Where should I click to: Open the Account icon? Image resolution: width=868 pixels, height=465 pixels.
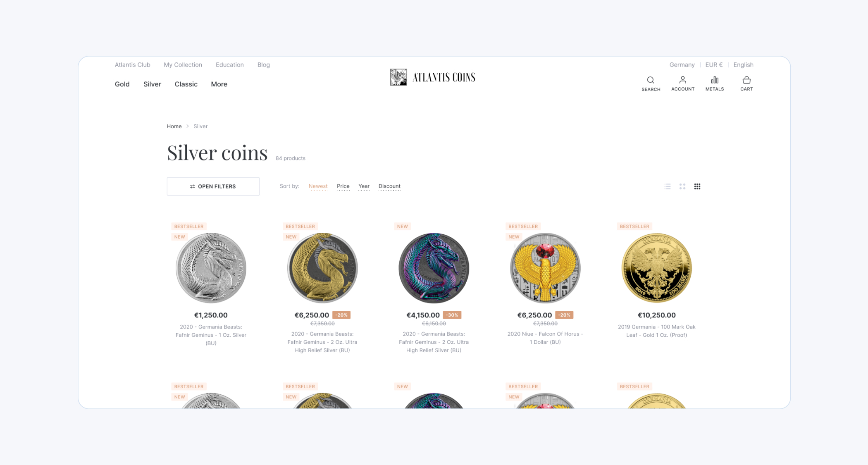tap(682, 80)
